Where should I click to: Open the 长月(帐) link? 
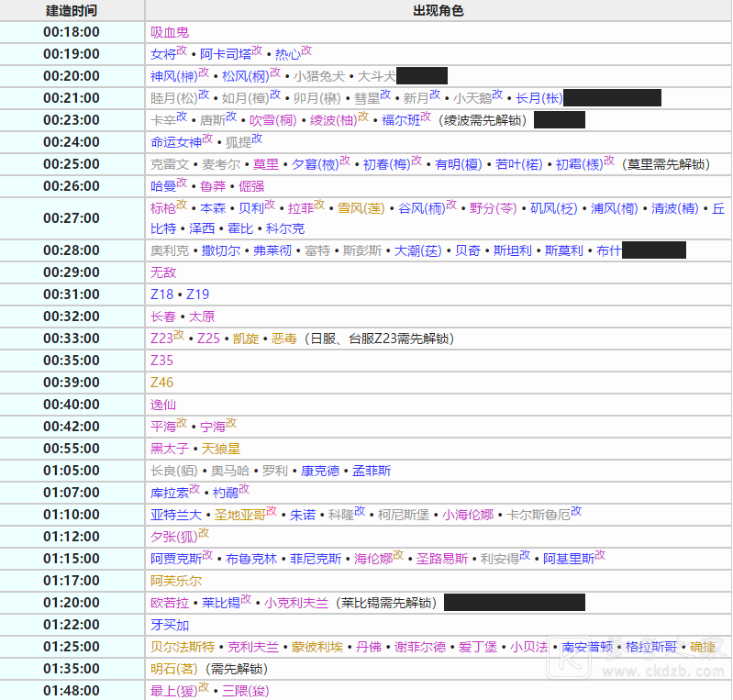[x=539, y=98]
